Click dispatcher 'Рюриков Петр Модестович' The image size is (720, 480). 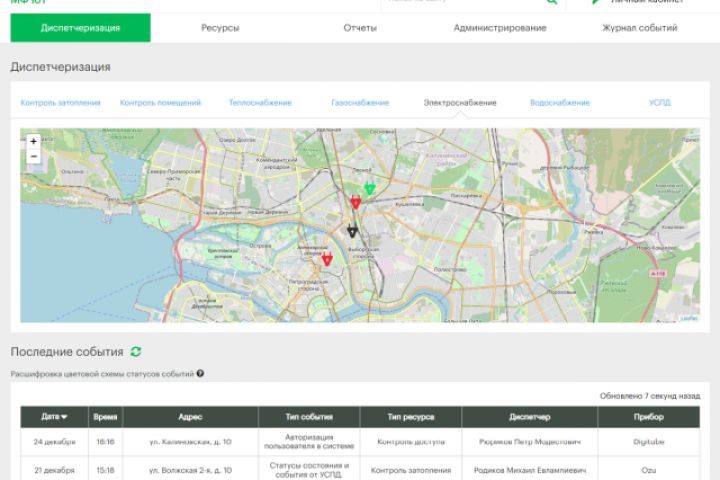tap(529, 442)
